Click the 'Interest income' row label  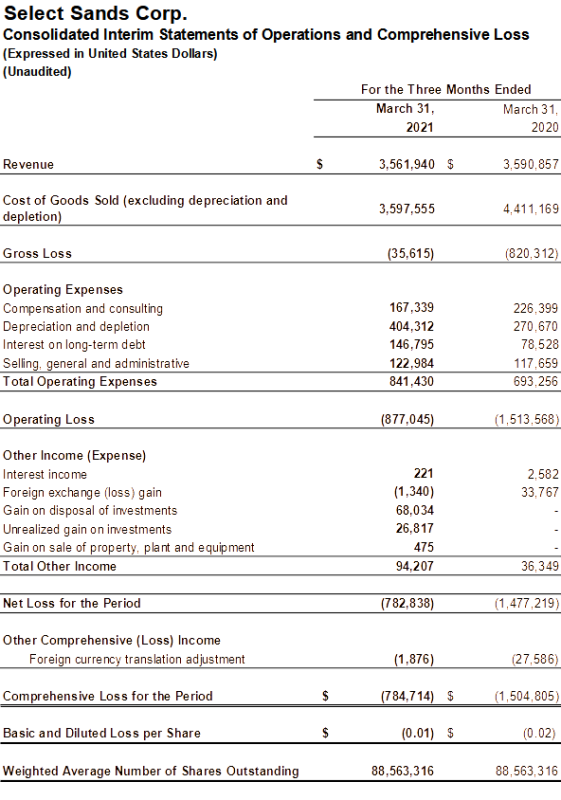[x=45, y=474]
